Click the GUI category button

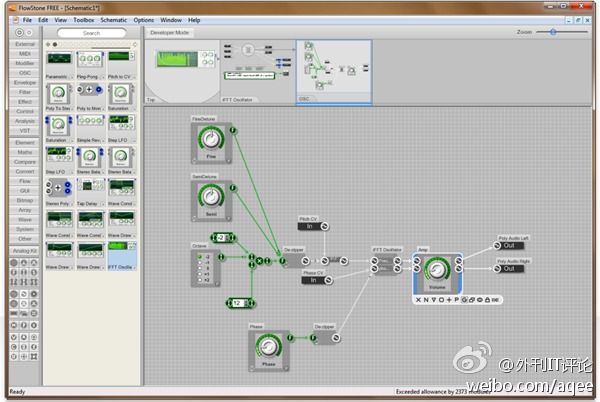(x=24, y=191)
